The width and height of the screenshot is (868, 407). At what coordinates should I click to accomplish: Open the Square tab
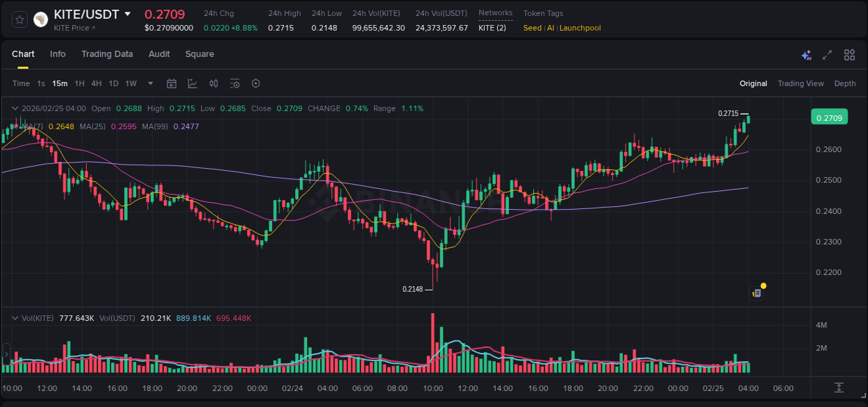199,54
